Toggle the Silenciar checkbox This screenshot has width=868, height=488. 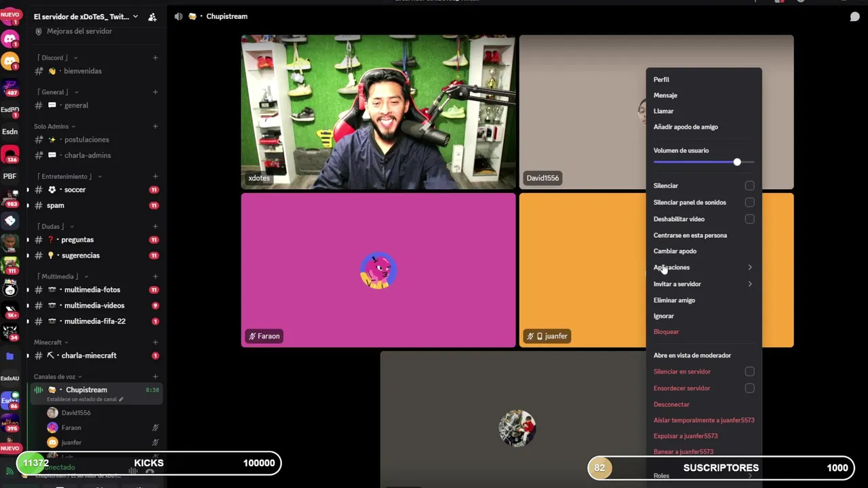tap(749, 186)
